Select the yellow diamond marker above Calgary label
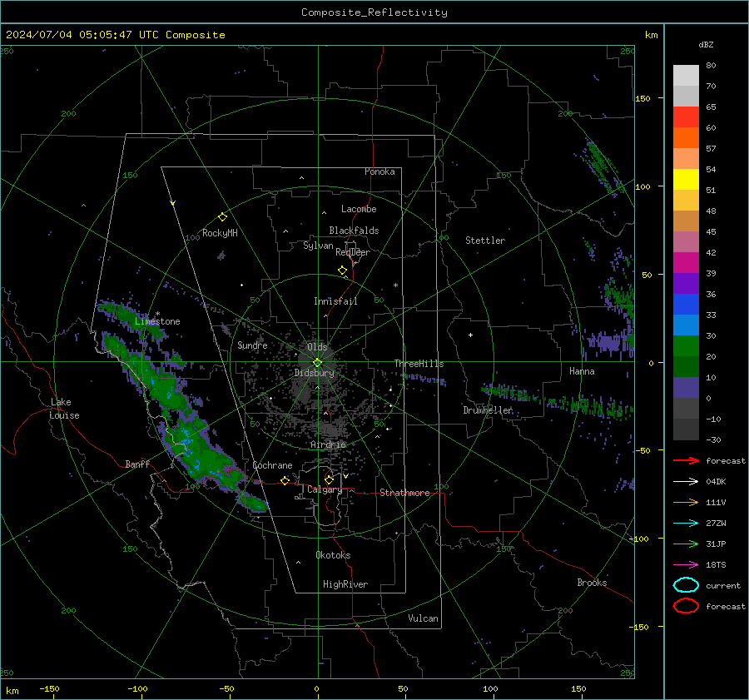The height and width of the screenshot is (700, 749). point(329,479)
